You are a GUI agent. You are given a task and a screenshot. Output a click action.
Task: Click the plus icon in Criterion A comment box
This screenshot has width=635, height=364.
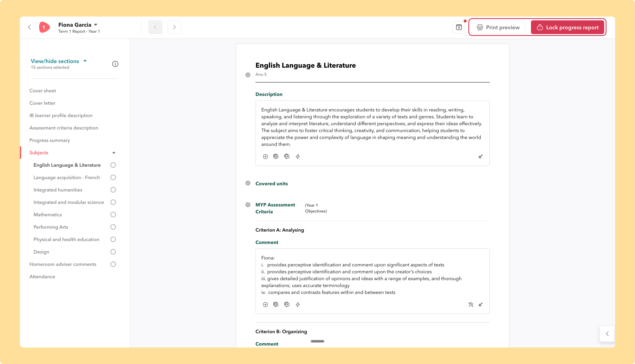click(265, 305)
